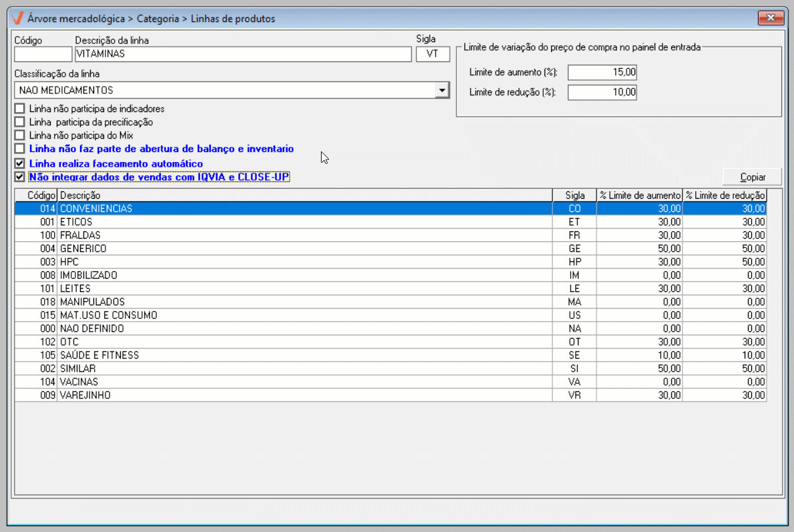Click the '% Limite de aumento' column header
This screenshot has width=794, height=532.
click(639, 195)
